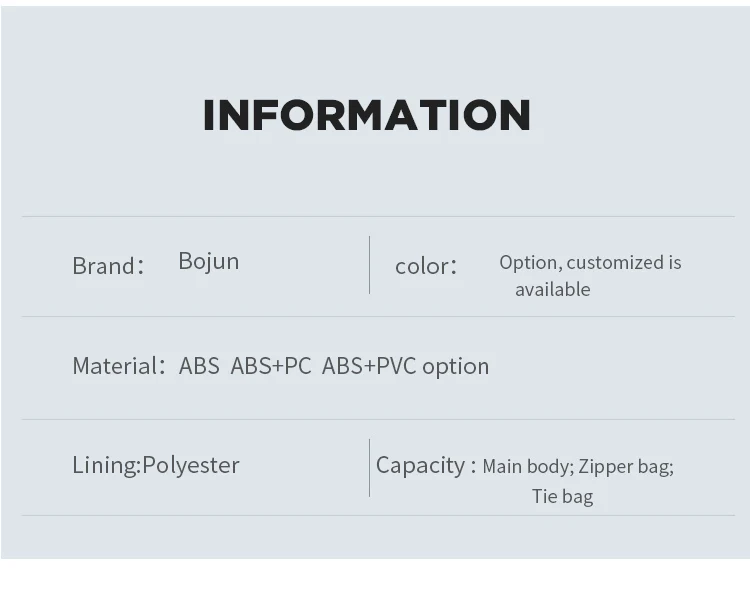The width and height of the screenshot is (750, 594).
Task: Select the ABS+PC material text
Action: [271, 366]
